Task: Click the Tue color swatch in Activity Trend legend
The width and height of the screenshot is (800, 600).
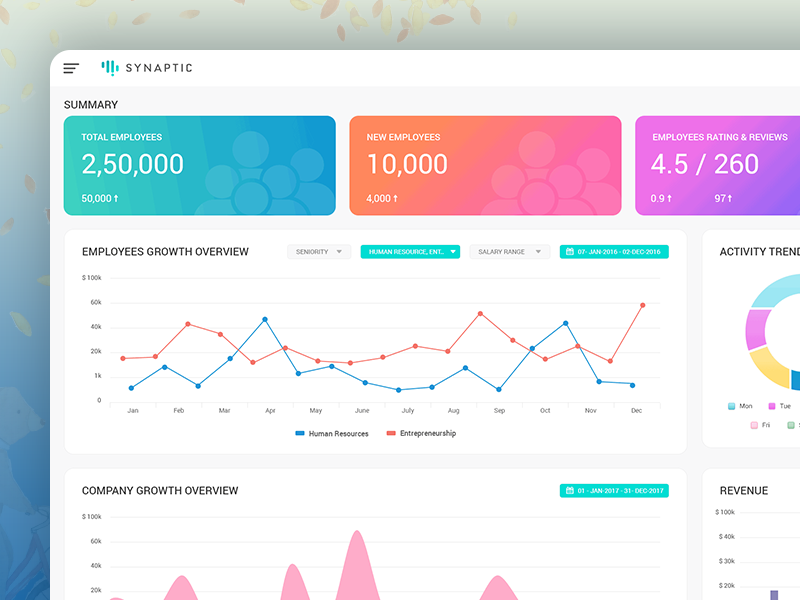Action: point(772,406)
